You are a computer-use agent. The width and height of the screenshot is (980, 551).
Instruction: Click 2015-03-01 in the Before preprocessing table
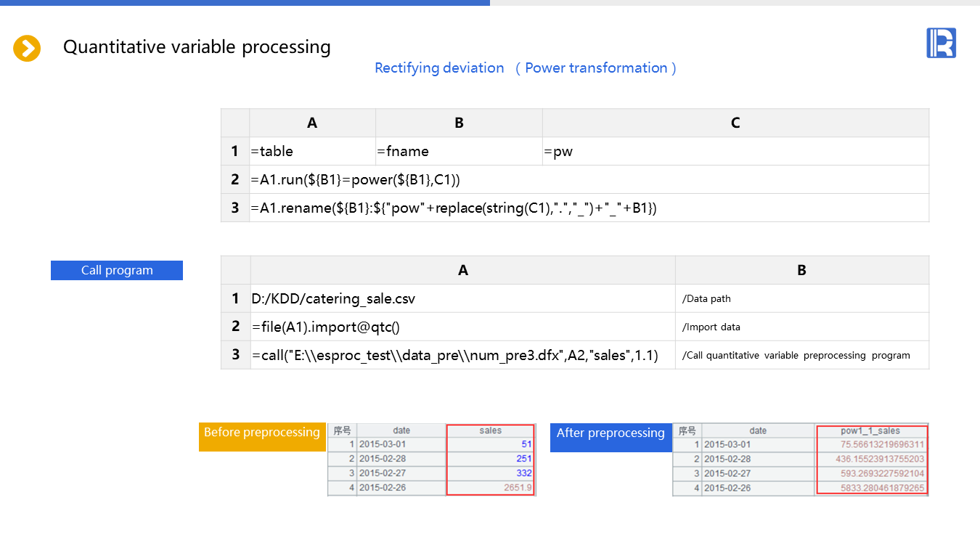(x=401, y=444)
